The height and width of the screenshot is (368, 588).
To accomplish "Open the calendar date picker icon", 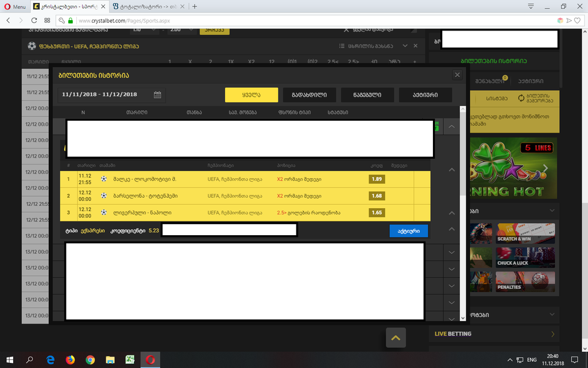I will (x=157, y=95).
